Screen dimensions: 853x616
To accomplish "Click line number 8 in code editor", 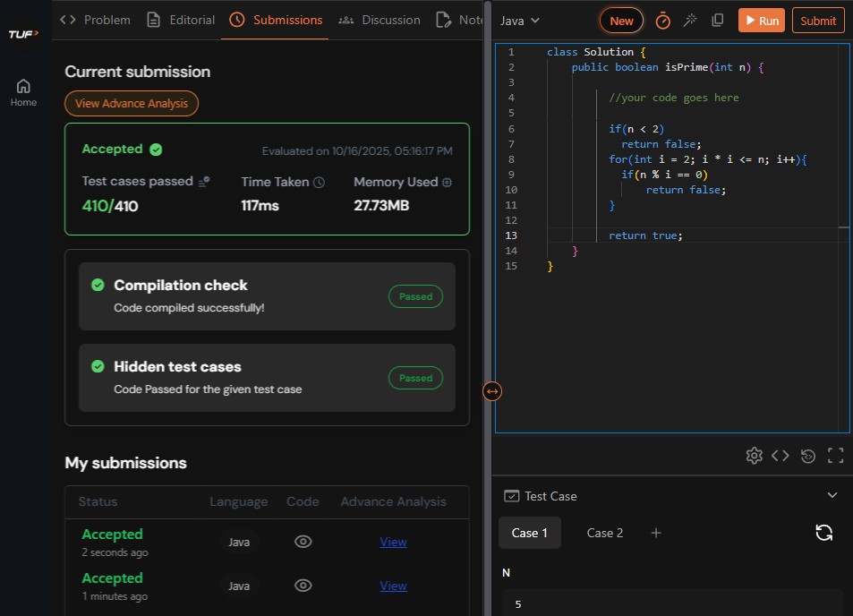I will [x=511, y=159].
